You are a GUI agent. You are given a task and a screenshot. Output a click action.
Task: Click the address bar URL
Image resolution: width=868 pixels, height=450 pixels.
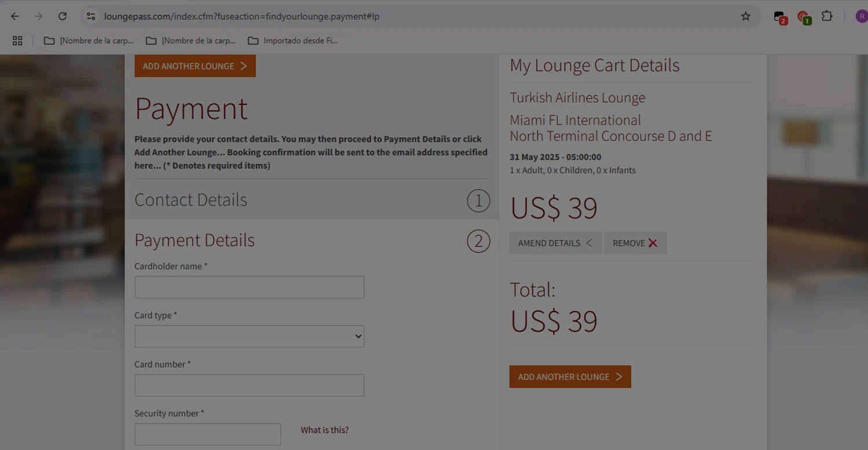[x=242, y=16]
